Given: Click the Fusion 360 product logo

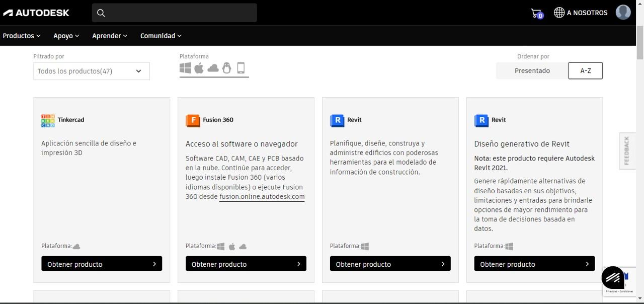Looking at the screenshot, I should 192,120.
